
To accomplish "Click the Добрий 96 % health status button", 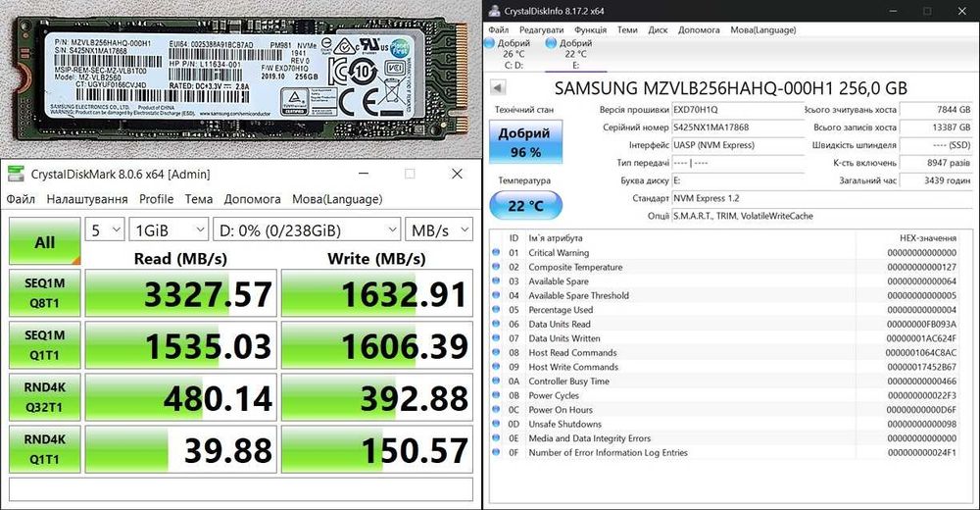I will click(525, 142).
